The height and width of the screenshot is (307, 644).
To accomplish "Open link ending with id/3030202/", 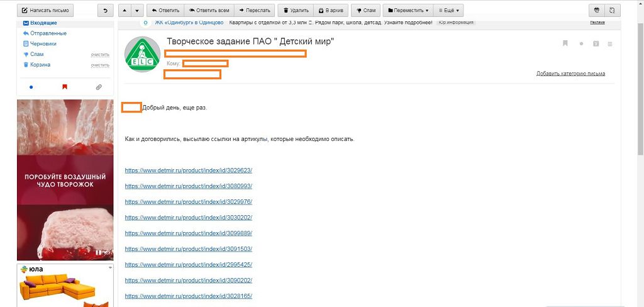I will [x=189, y=218].
